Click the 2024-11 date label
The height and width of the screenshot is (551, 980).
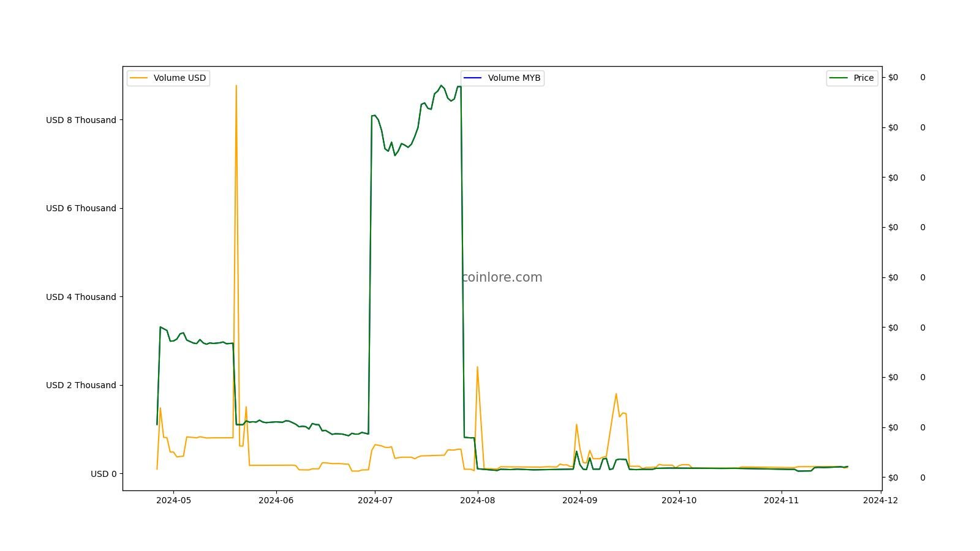point(781,500)
